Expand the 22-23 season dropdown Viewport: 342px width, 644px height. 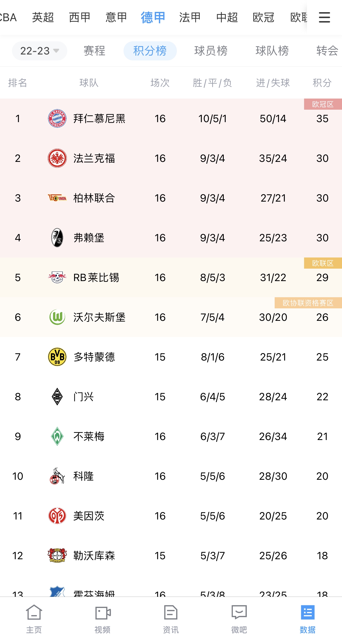(40, 51)
